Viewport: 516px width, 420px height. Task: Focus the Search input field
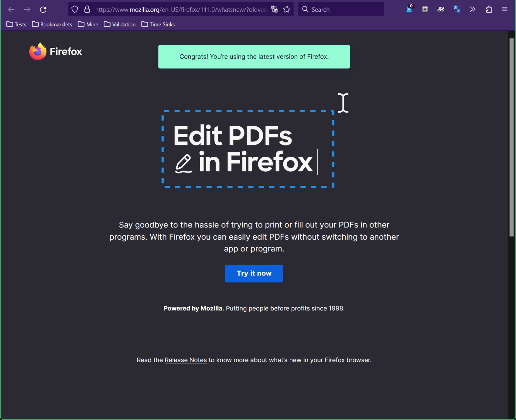click(x=345, y=9)
